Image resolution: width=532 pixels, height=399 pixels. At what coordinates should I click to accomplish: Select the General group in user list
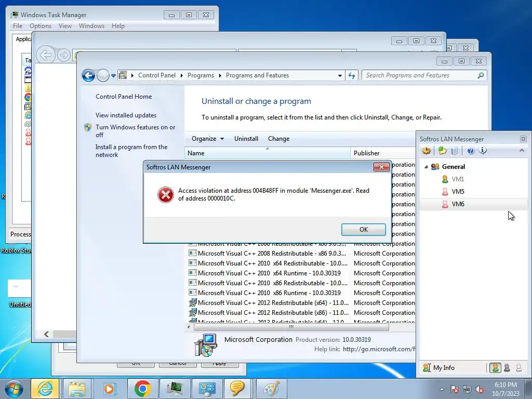pos(453,167)
